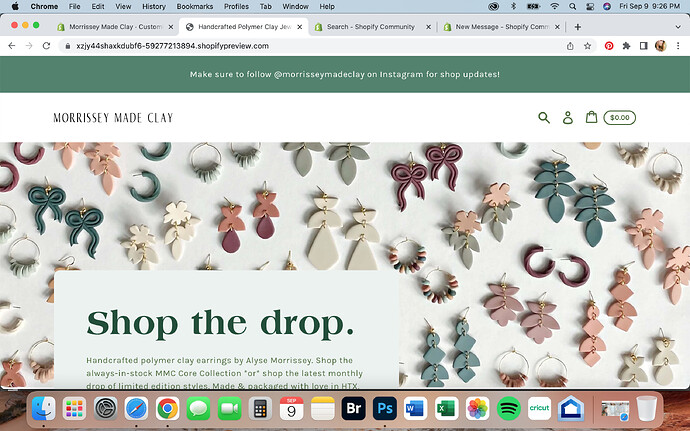
Task: Open the File menu
Action: pyautogui.click(x=74, y=7)
